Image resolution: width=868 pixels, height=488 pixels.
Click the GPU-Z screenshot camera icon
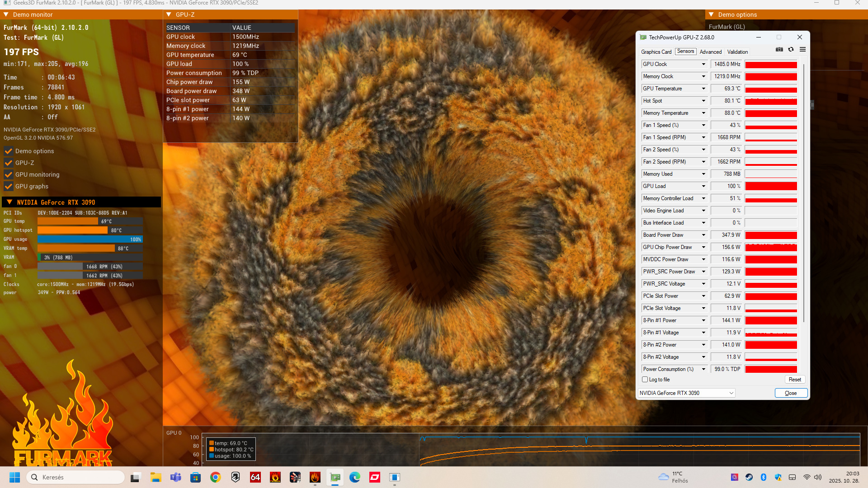pos(779,50)
